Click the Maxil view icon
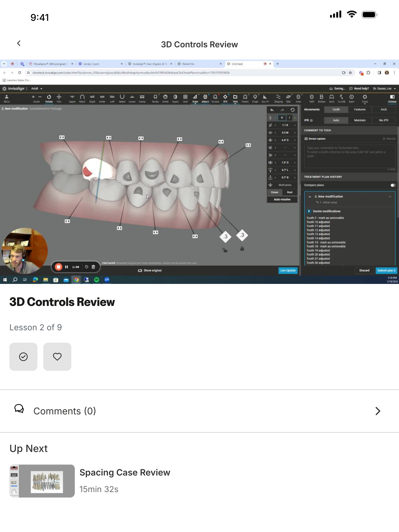Image resolution: width=399 pixels, height=532 pixels. pyautogui.click(x=82, y=98)
